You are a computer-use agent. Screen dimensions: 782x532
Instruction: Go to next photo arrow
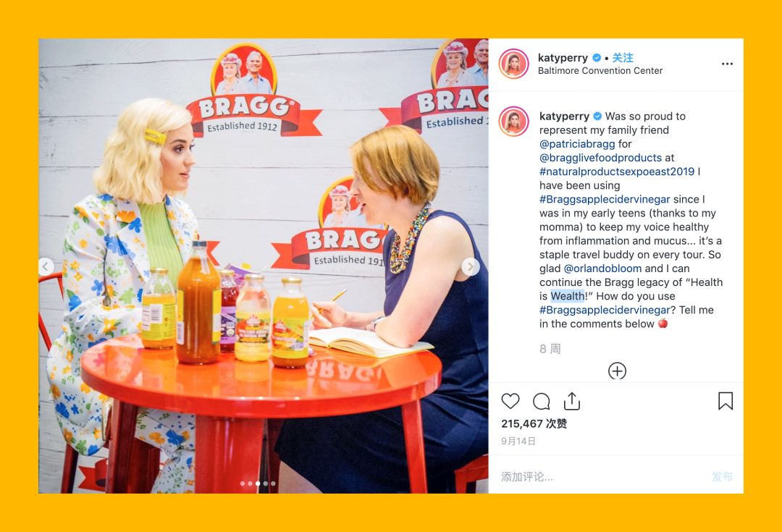(470, 267)
